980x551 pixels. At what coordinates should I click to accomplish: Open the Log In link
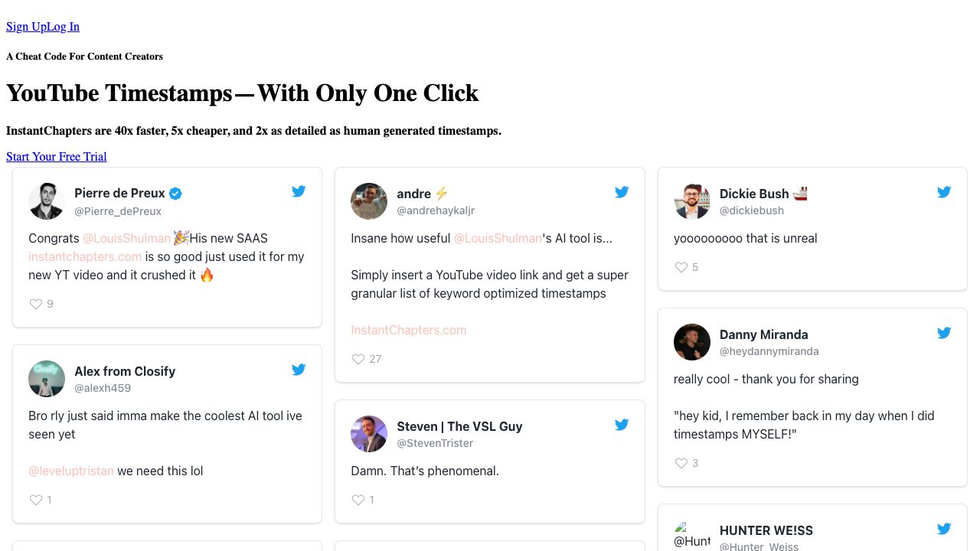63,27
